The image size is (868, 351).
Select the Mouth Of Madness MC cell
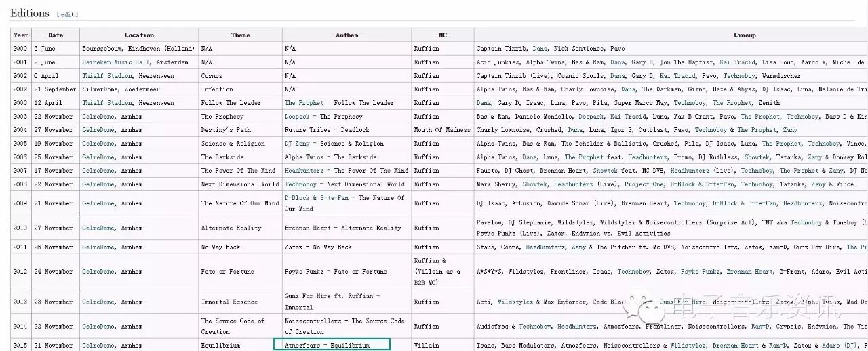coord(443,130)
